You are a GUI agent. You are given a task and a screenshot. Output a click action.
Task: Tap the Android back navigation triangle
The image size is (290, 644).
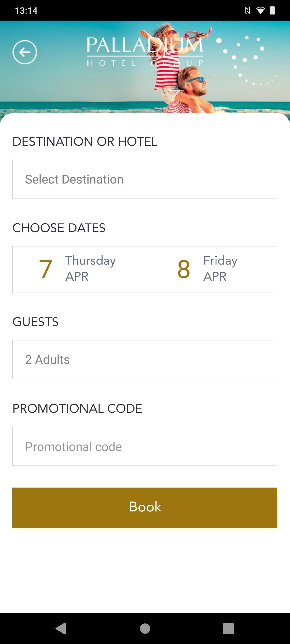[61, 628]
